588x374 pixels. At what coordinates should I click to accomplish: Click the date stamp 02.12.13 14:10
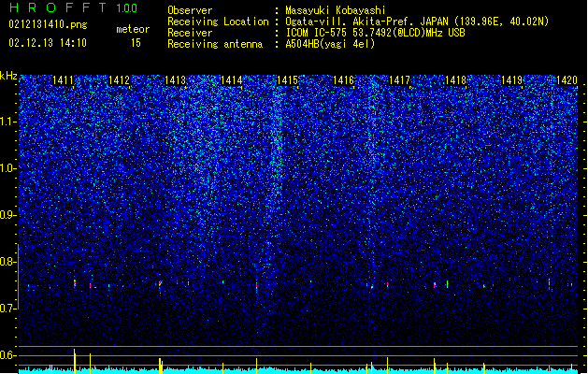point(48,43)
